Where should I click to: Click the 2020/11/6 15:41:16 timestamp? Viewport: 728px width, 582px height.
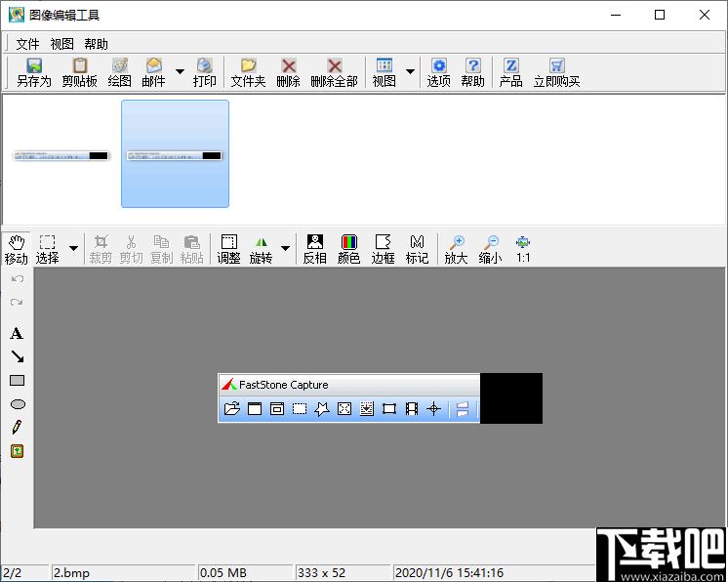click(449, 572)
